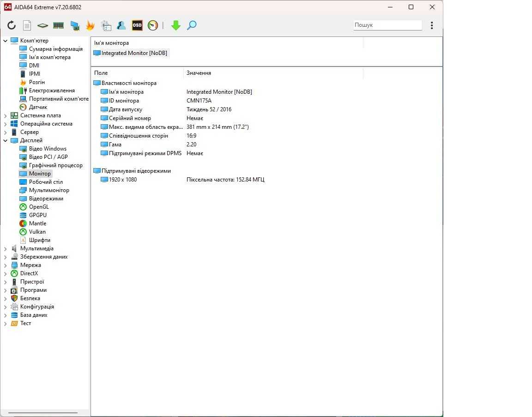Open the network monitor toolbar icon
The width and height of the screenshot is (532, 417).
75,25
